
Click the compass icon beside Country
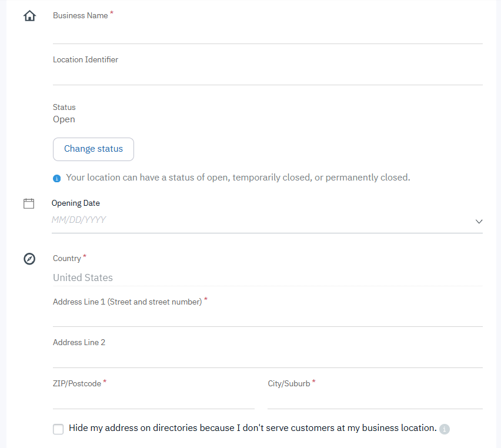[29, 259]
